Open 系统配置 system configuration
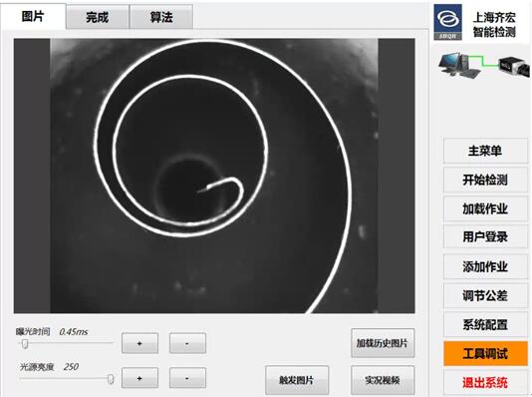The width and height of the screenshot is (532, 397). click(485, 324)
